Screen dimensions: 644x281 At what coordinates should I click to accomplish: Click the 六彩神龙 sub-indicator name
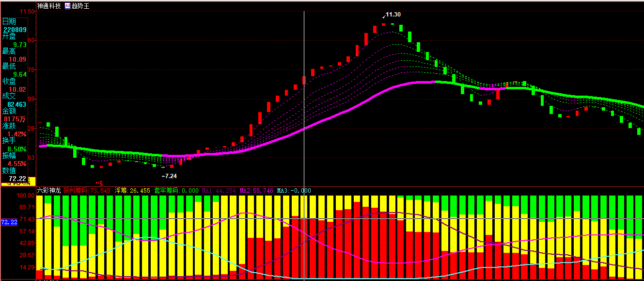(49, 191)
